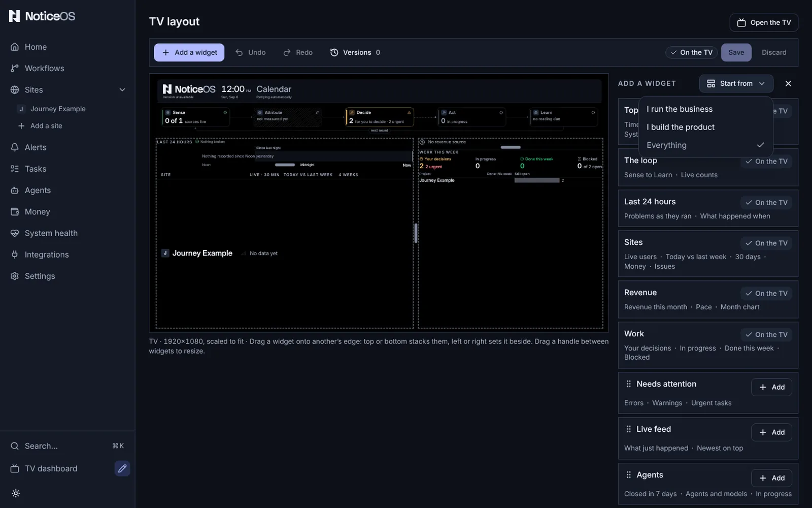The height and width of the screenshot is (508, 812).
Task: Click the Open the TV button
Action: (764, 22)
